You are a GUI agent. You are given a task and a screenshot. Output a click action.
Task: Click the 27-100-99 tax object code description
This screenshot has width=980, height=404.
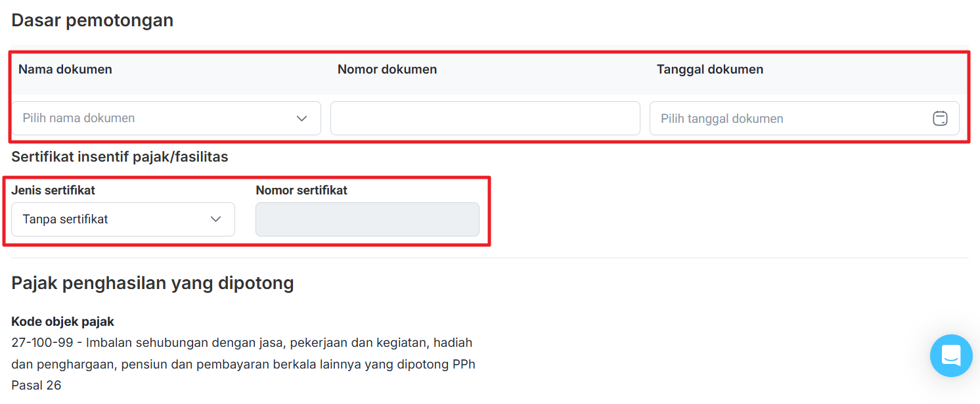point(243,363)
